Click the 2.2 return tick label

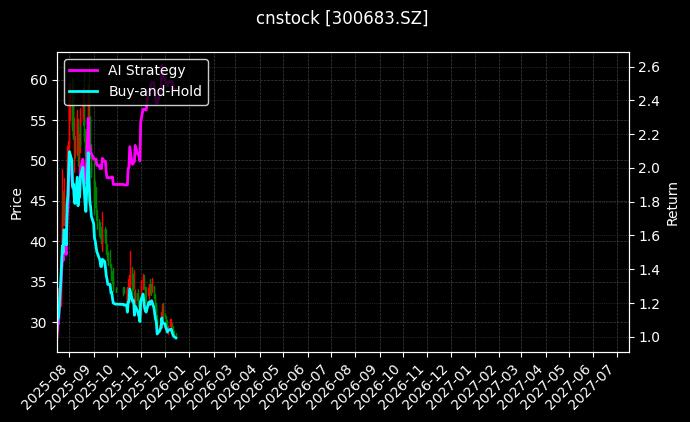coord(649,135)
